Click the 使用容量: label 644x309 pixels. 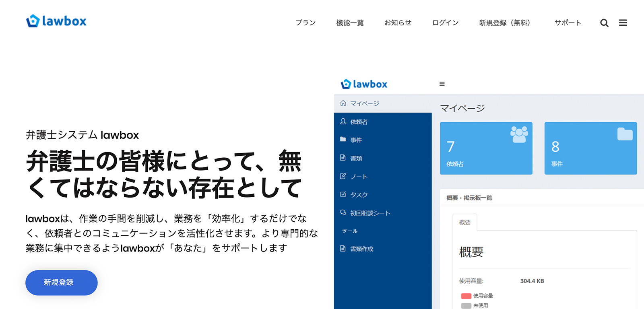[471, 281]
